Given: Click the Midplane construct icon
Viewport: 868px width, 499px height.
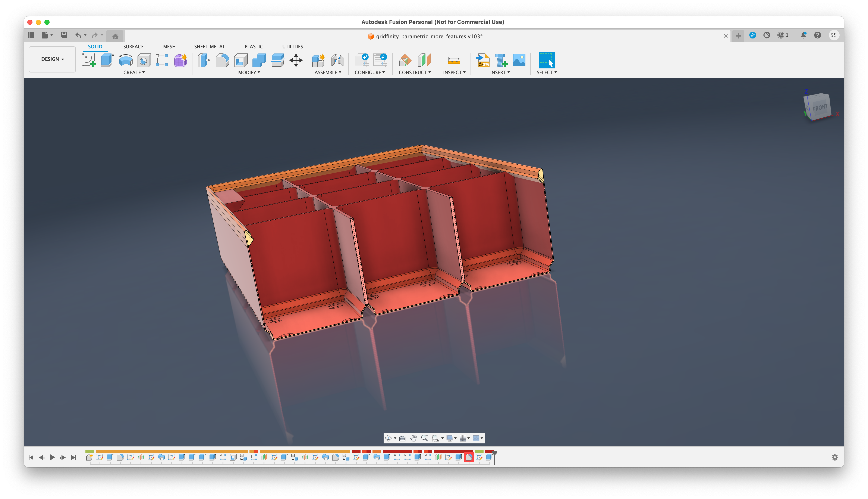Looking at the screenshot, I should (424, 60).
